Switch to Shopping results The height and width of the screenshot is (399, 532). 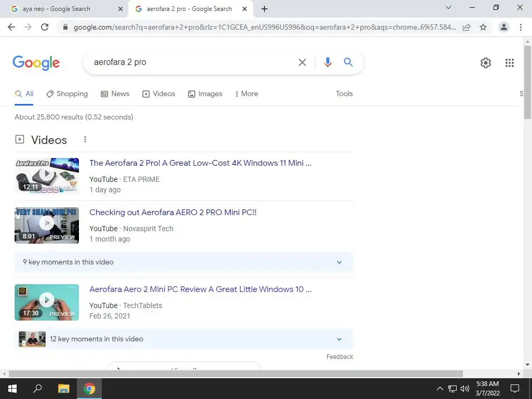67,94
